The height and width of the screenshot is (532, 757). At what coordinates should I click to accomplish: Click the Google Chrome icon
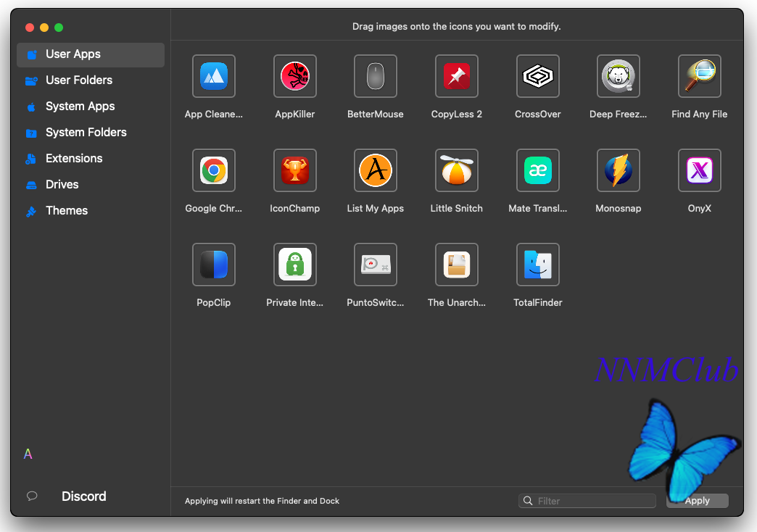click(x=214, y=170)
